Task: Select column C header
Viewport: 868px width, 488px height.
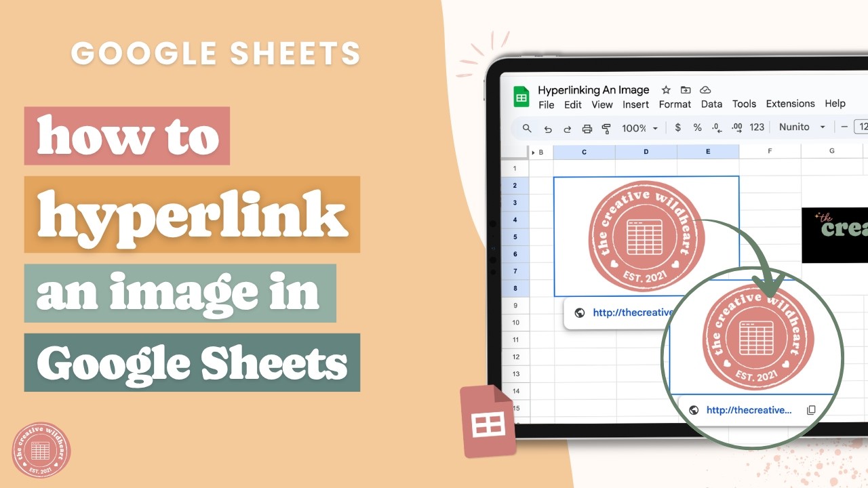Action: pyautogui.click(x=584, y=152)
